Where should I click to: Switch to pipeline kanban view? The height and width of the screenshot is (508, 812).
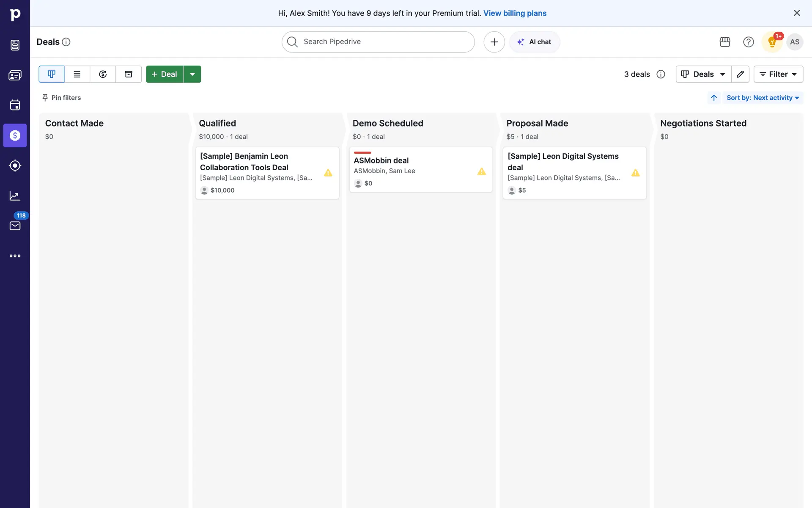pos(52,74)
